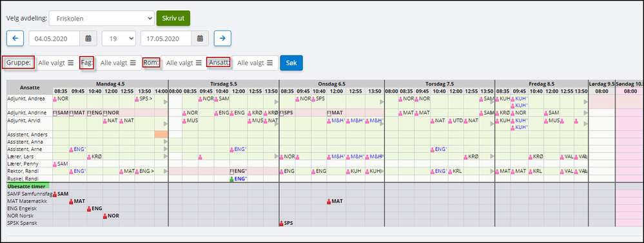The height and width of the screenshot is (243, 644).
Task: Select the Mandag 4.5 day header
Action: point(110,83)
